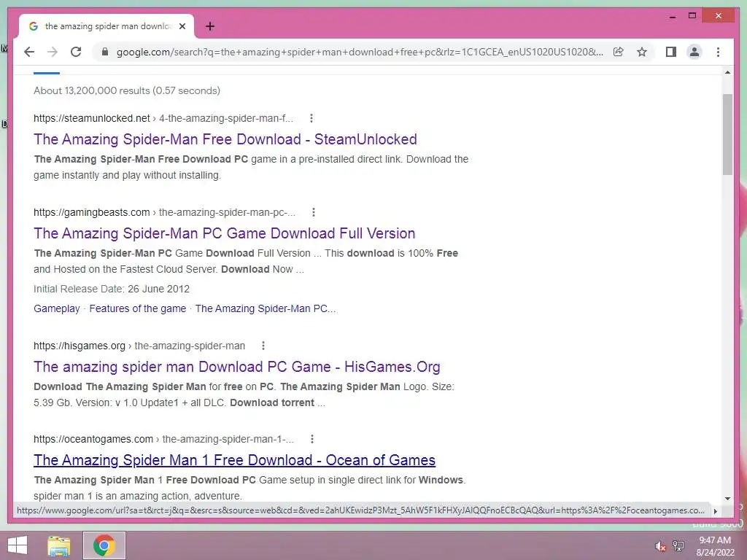Minimize the Chrome window
Viewport: 747px width, 560px height.
(672, 16)
